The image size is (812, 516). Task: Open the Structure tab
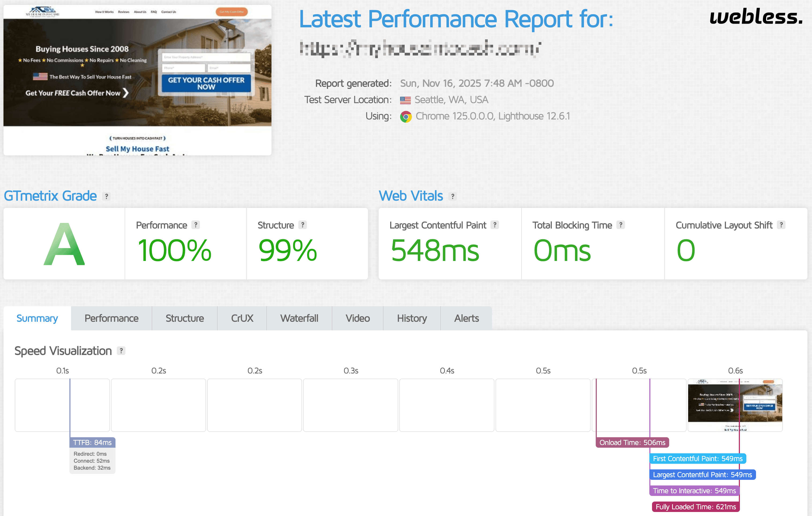(184, 318)
